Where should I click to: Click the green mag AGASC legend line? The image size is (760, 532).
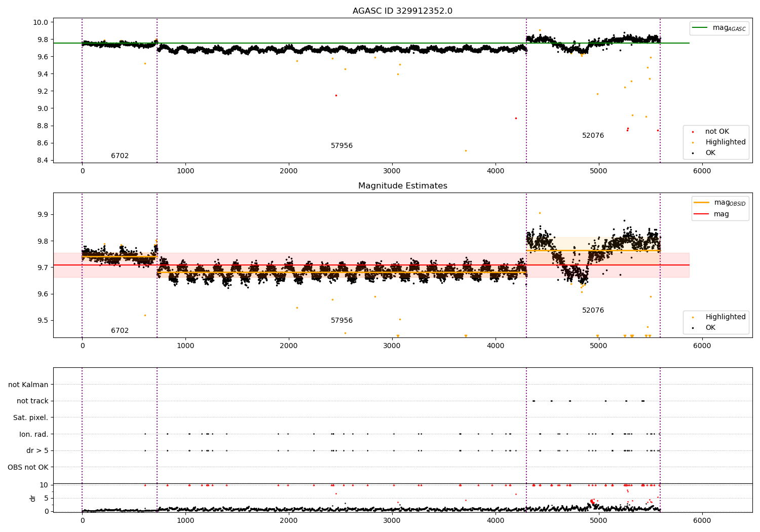tap(700, 28)
